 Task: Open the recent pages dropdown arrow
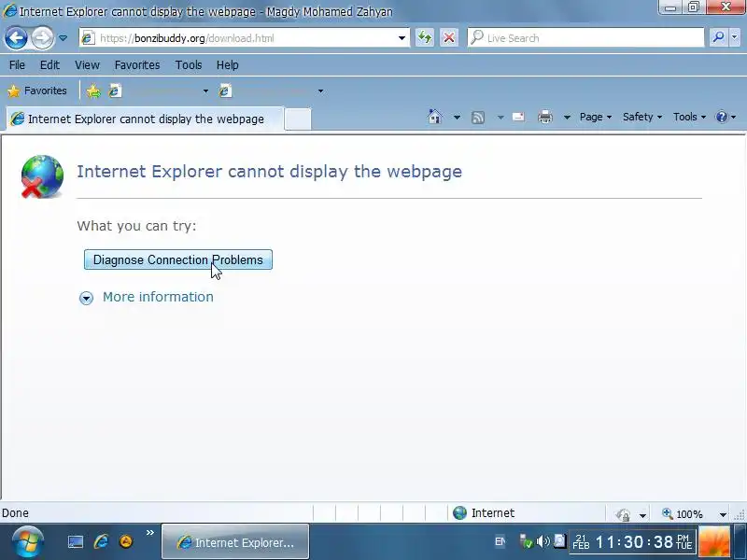63,38
